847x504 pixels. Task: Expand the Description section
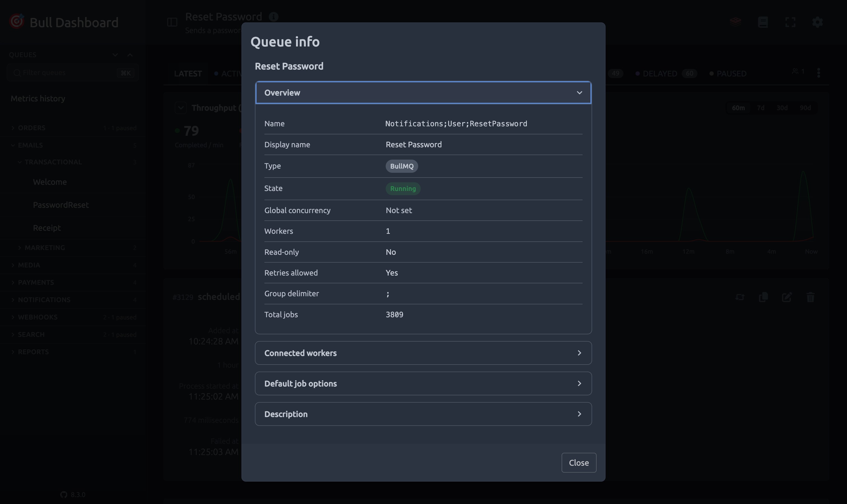[423, 414]
